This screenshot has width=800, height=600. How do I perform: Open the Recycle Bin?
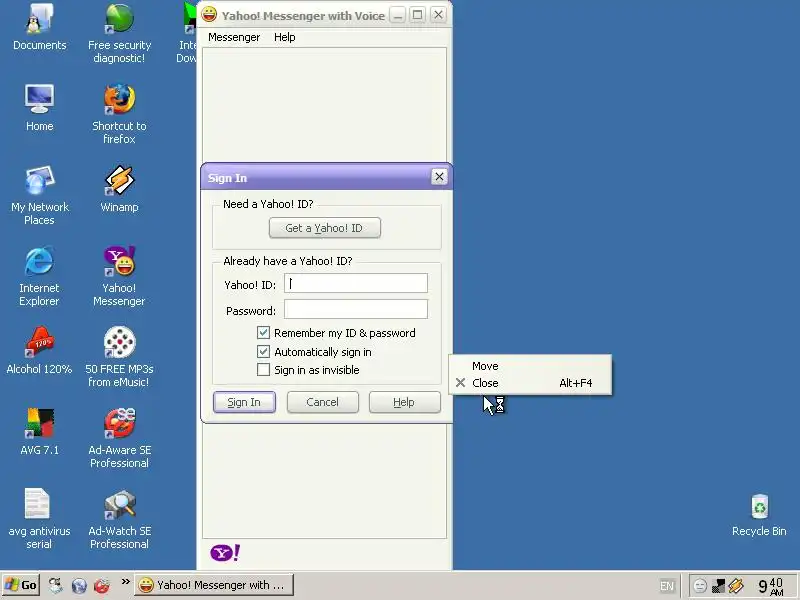pos(759,515)
